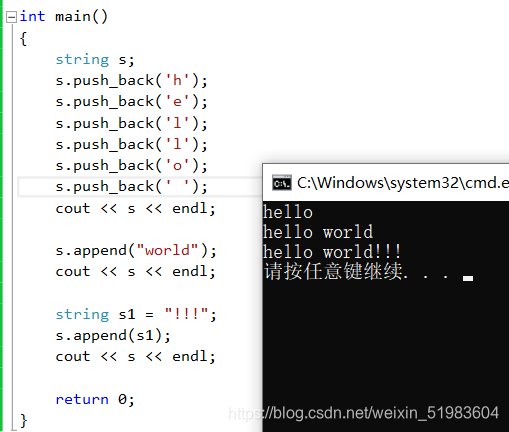The width and height of the screenshot is (509, 432).
Task: Click the s.push_back('o') line
Action: (x=132, y=166)
